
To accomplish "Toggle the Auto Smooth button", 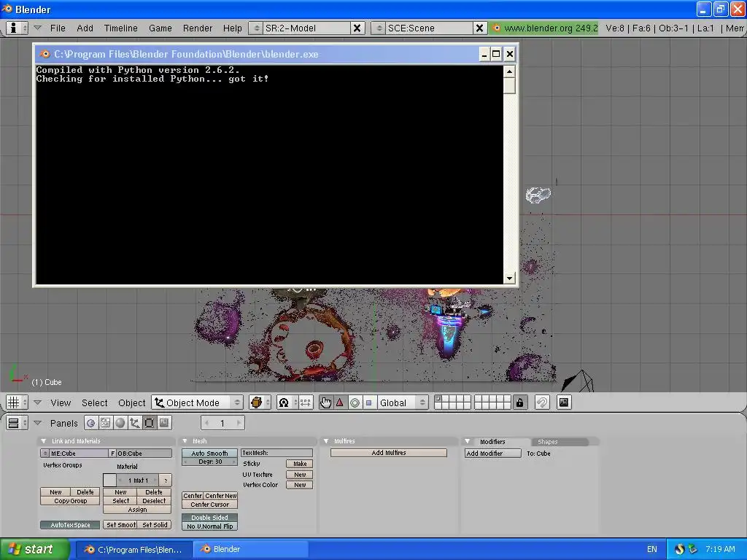I will point(209,454).
